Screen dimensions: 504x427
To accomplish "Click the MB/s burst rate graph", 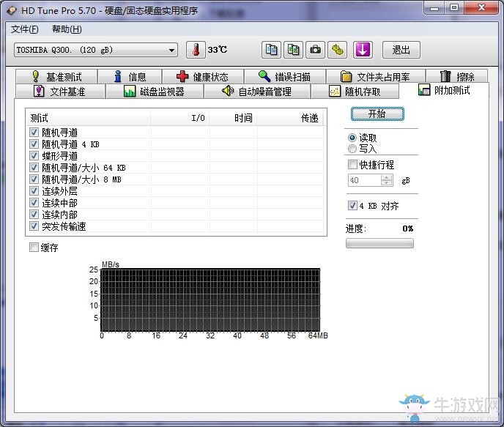I will 210,300.
